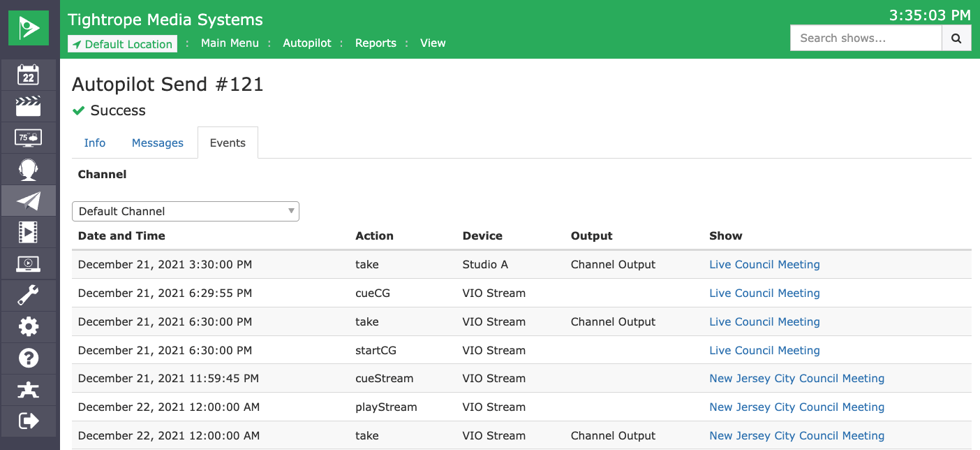Open the Default Location selector

(x=122, y=44)
